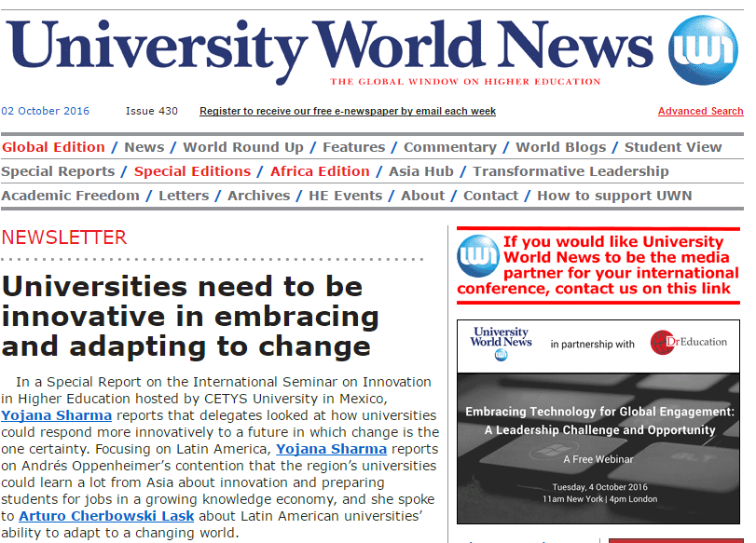
Task: Click the NEWSLETTER heading
Action: pyautogui.click(x=64, y=238)
